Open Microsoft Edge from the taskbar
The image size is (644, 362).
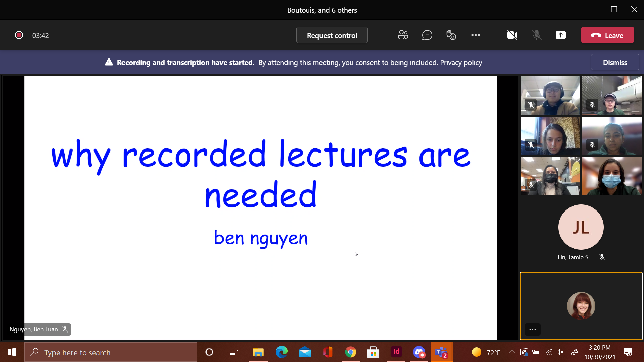pos(281,352)
